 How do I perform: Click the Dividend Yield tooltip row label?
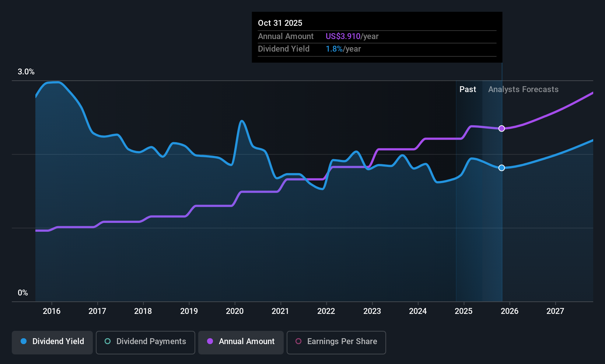(x=284, y=49)
